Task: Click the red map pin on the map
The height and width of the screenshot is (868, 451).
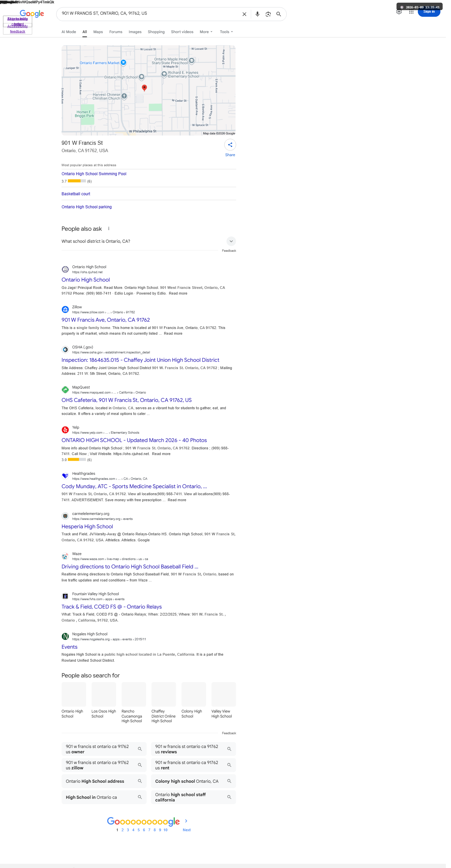Action: coord(146,89)
